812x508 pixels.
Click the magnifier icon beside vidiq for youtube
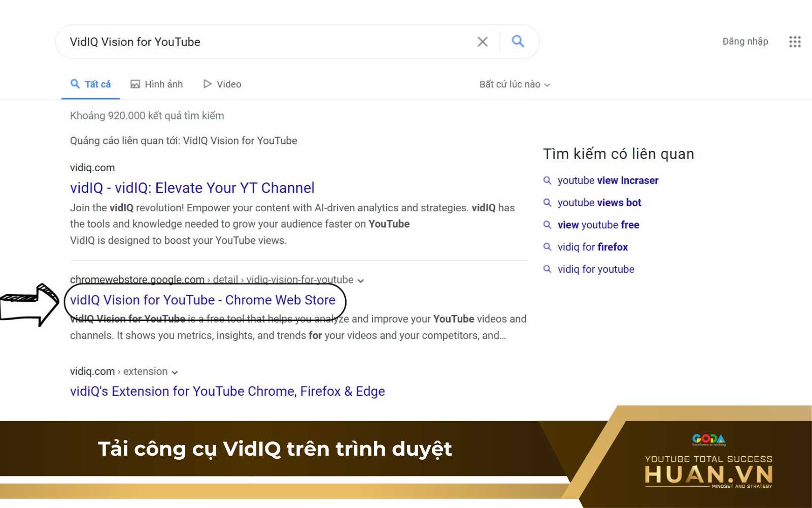[x=547, y=269]
